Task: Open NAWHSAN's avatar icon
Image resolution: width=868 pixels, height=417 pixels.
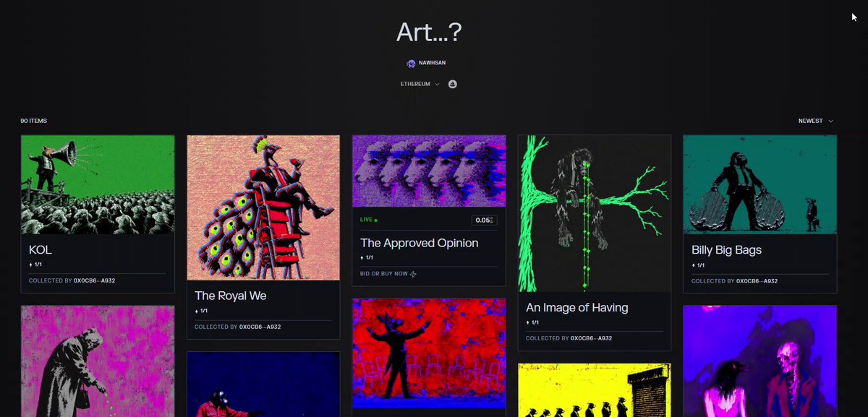Action: (411, 63)
